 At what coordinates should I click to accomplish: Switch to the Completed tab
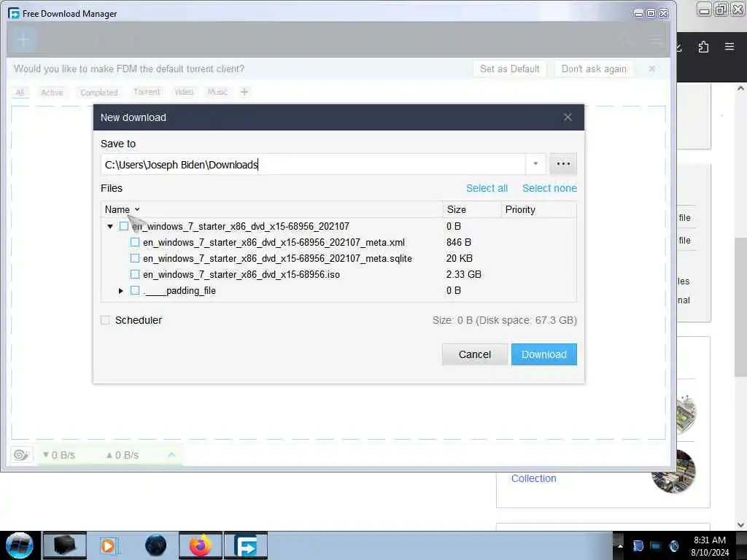pos(98,93)
